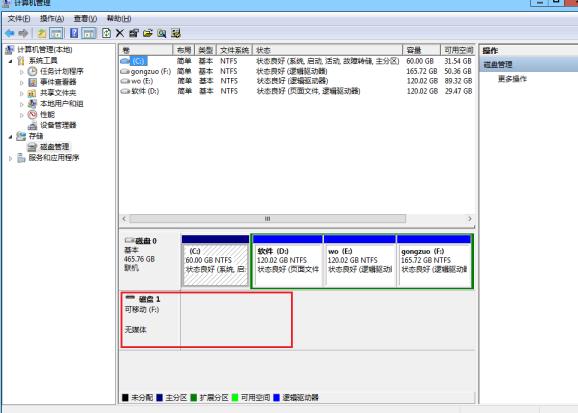Screen dimensions: 578x413
Task: Click the horizontal scrollbar left arrow
Action: pyautogui.click(x=125, y=219)
